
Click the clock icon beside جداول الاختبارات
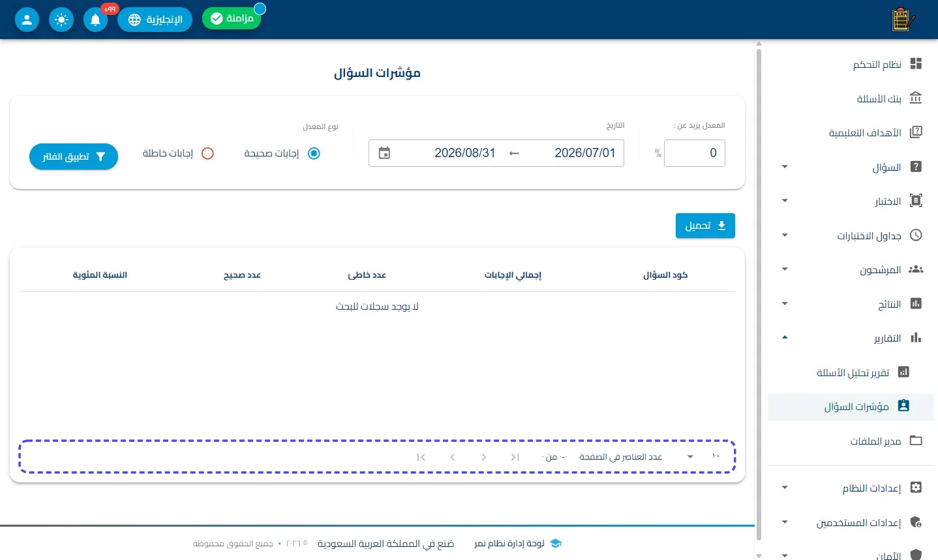click(916, 235)
